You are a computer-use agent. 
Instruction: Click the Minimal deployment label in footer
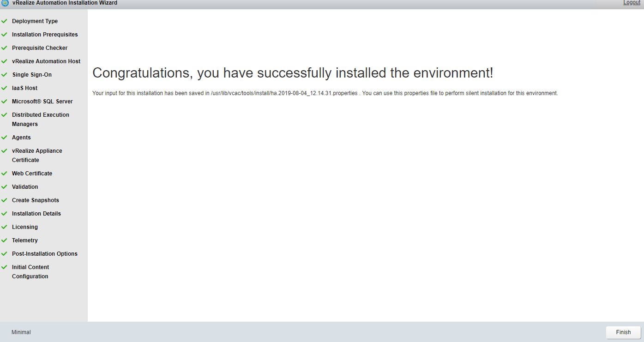tap(21, 332)
